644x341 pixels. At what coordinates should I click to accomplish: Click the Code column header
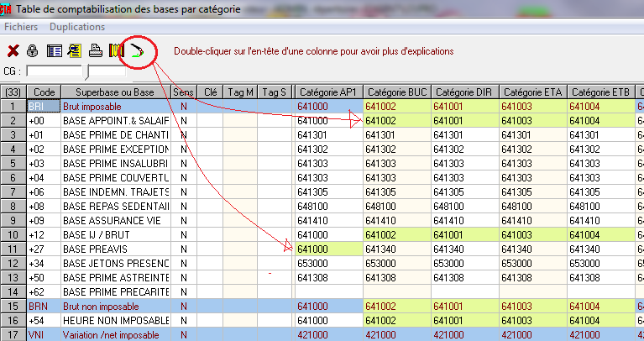[x=44, y=92]
